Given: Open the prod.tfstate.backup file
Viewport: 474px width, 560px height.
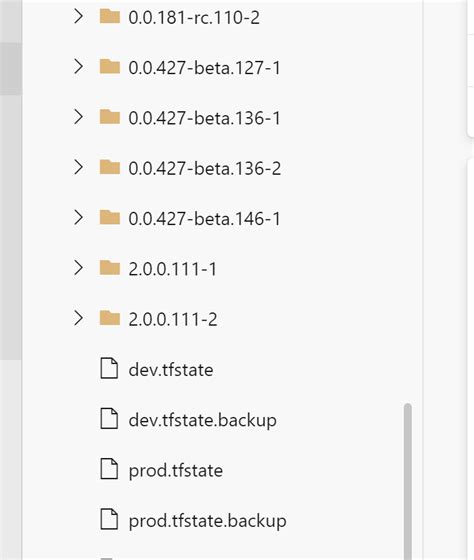Looking at the screenshot, I should pos(207,521).
